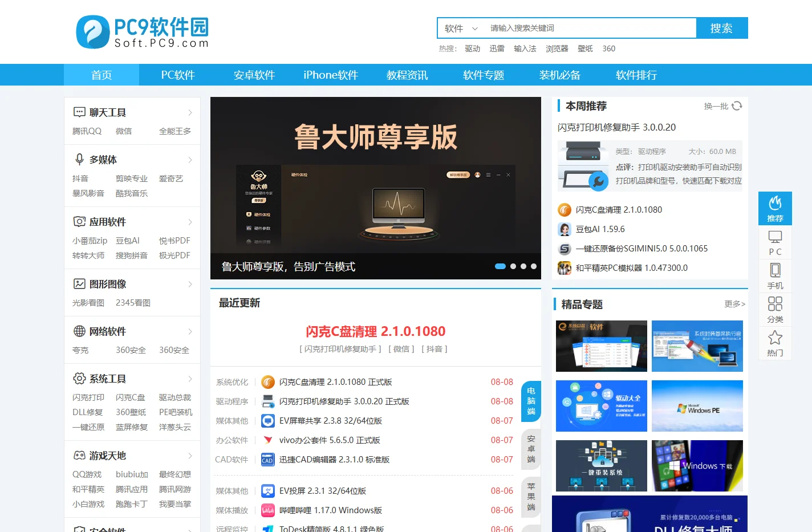Click the 系统工具 gear icon
This screenshot has width=812, height=532.
point(79,378)
